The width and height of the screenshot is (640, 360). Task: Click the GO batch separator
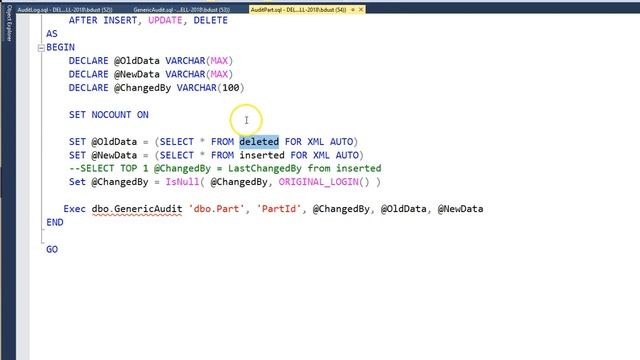coord(52,249)
